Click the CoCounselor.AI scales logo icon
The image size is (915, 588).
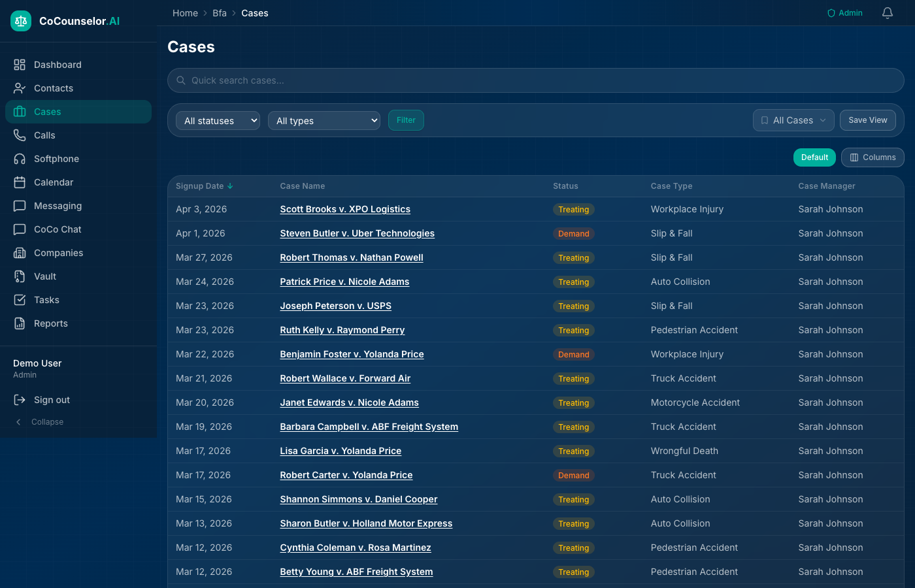pyautogui.click(x=21, y=21)
